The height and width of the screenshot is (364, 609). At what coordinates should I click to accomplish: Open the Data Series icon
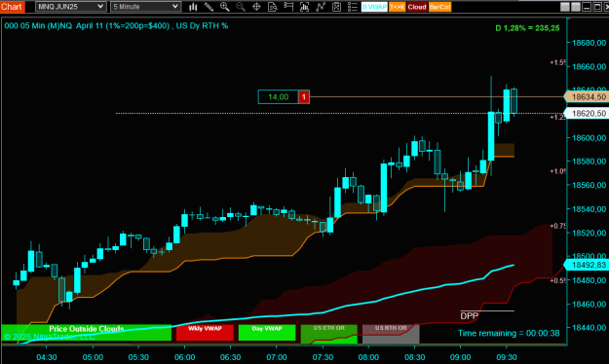(304, 7)
